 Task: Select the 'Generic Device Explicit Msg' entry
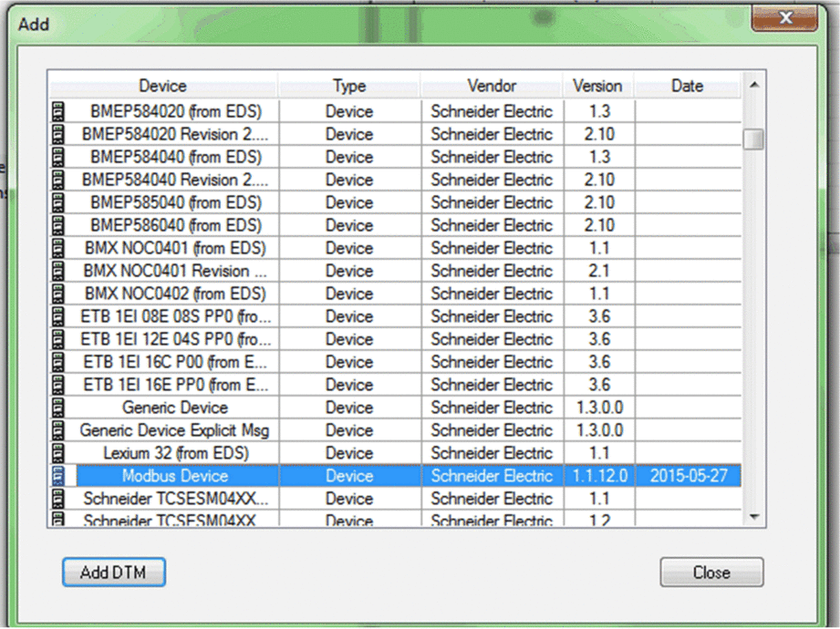pos(174,430)
